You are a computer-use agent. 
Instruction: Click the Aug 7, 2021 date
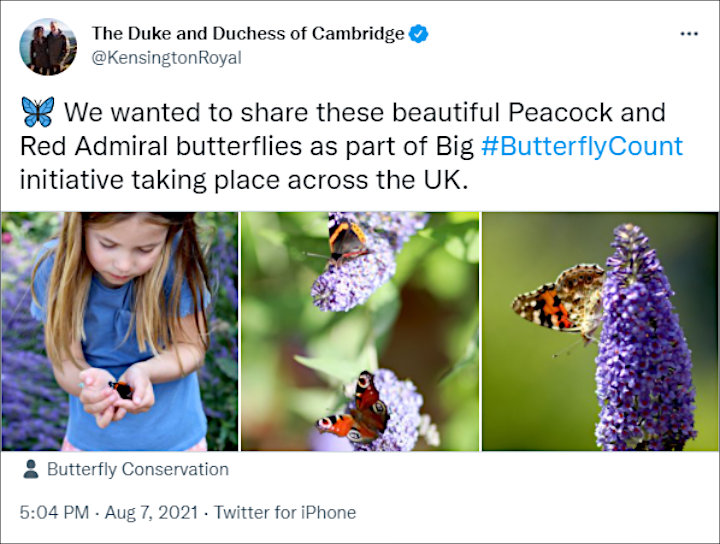click(x=152, y=512)
